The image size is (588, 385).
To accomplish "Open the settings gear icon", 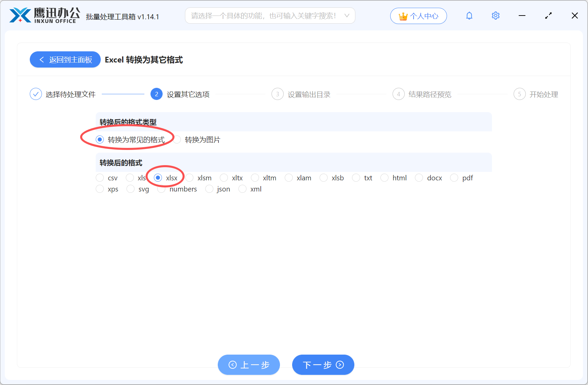I will click(495, 16).
